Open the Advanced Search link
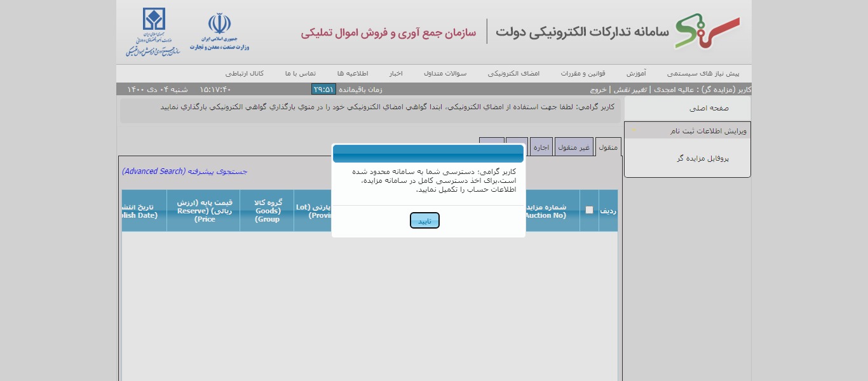 coord(184,171)
